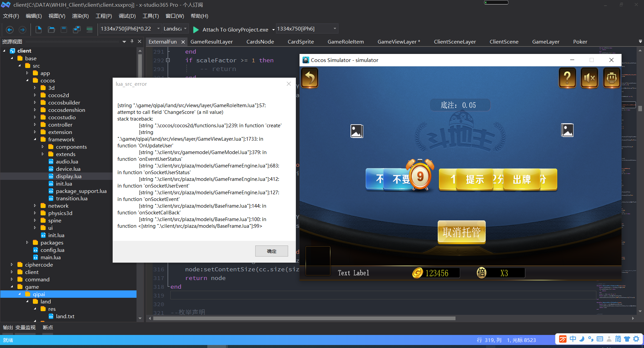
Task: Click 确定 in the lua_src_error dialog
Action: [x=272, y=251]
